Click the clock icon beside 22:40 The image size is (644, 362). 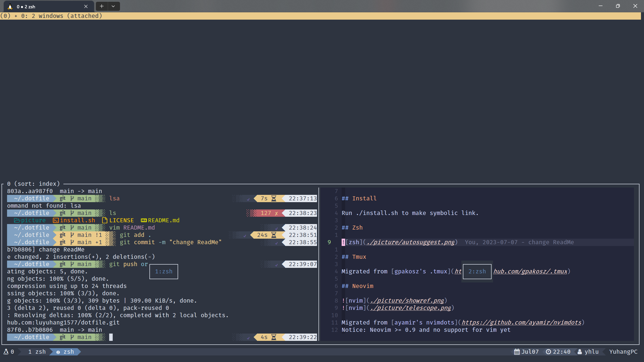548,352
